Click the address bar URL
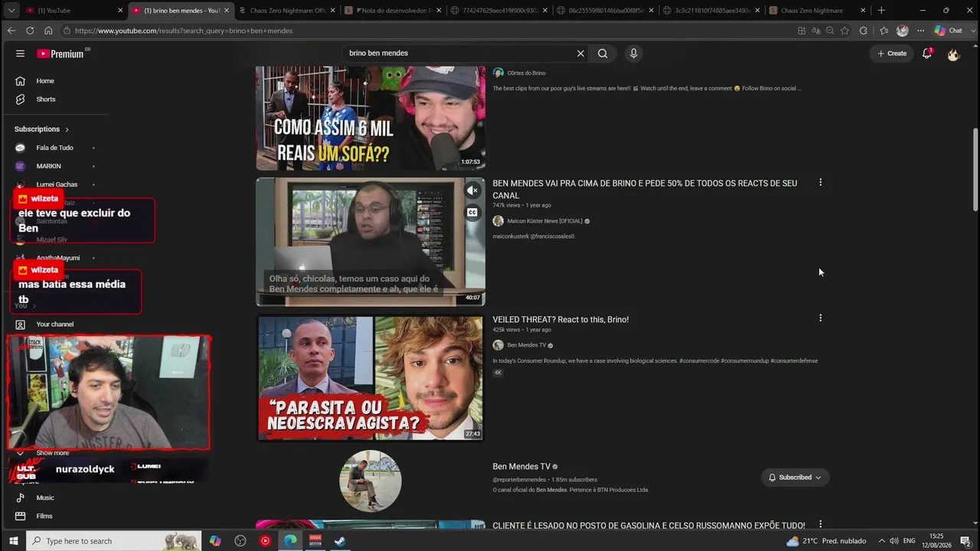Image resolution: width=980 pixels, height=551 pixels. (184, 31)
